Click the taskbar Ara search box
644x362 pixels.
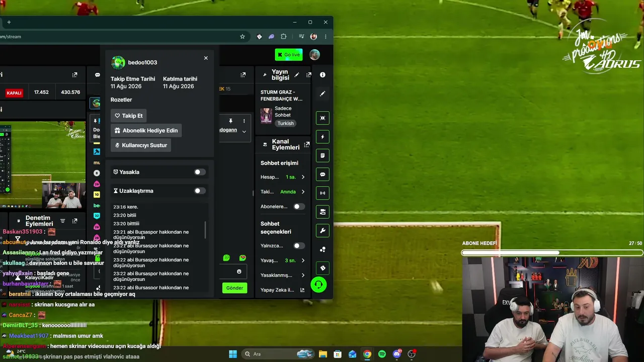click(x=278, y=354)
